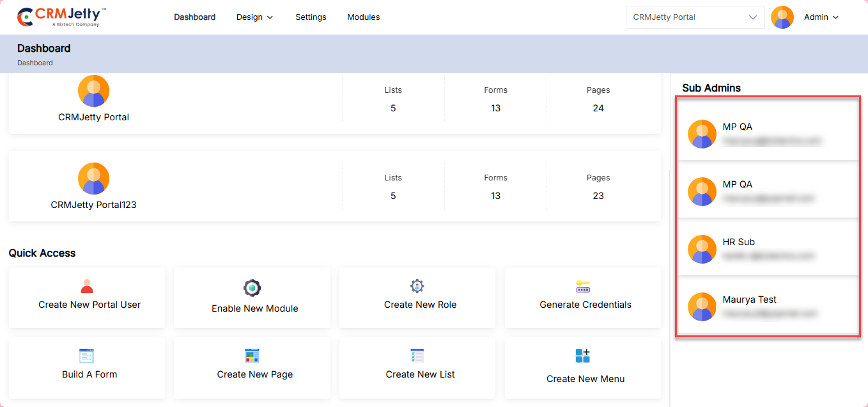868x407 pixels.
Task: Open the Modules menu item
Action: pos(364,17)
